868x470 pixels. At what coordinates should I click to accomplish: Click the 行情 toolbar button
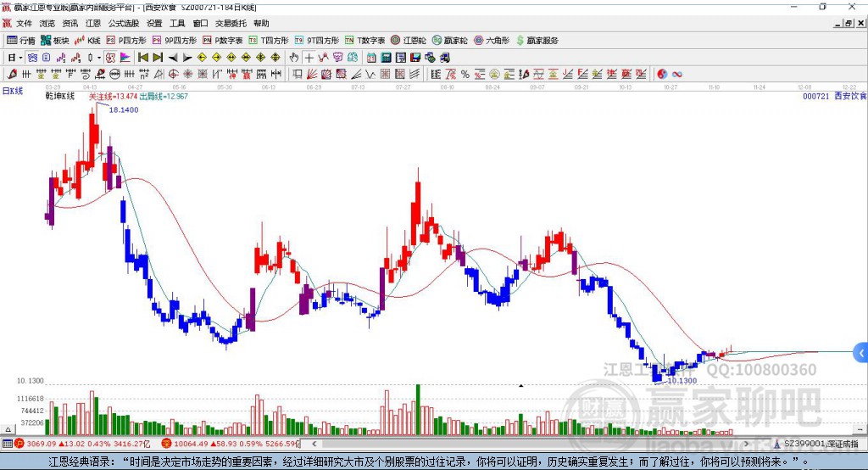pos(21,41)
